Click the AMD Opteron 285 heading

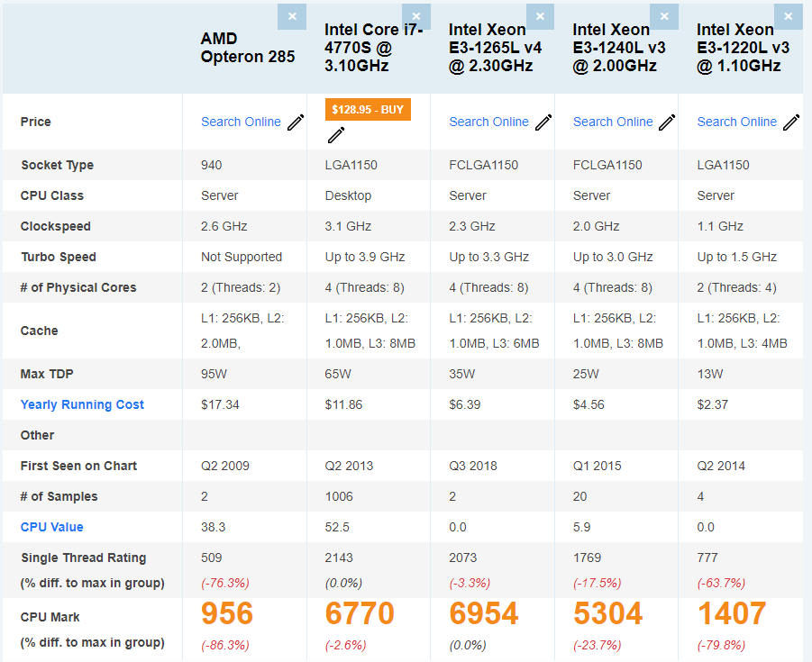247,48
